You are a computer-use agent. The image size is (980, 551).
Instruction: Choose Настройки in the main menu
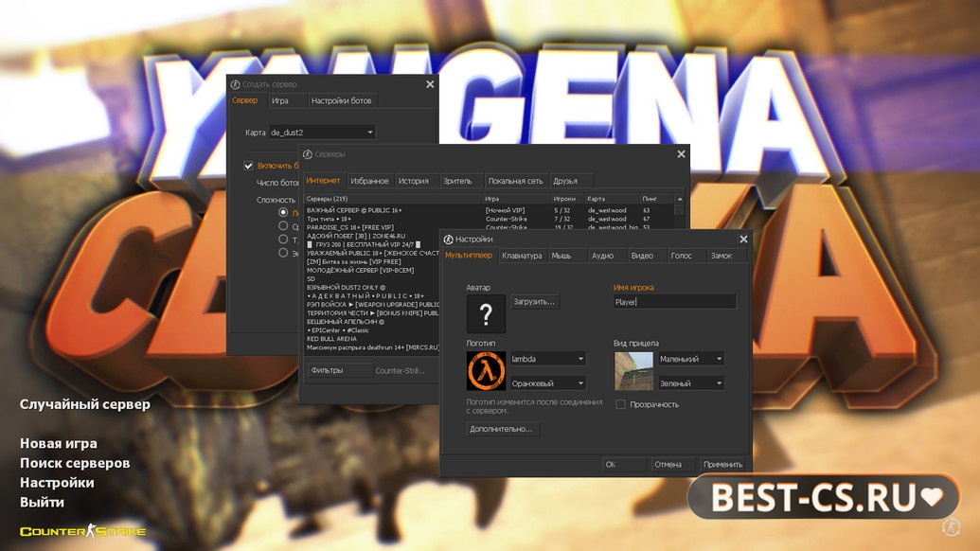click(57, 482)
